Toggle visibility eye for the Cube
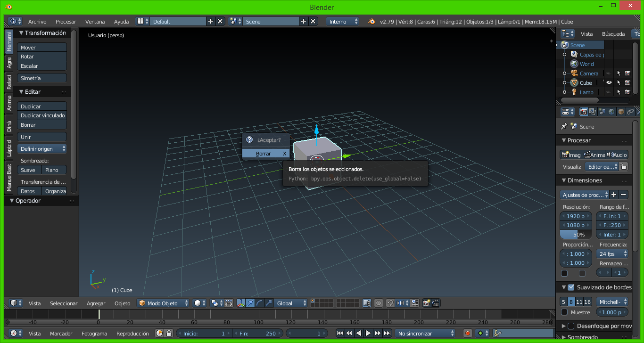The height and width of the screenshot is (343, 644). pyautogui.click(x=609, y=82)
